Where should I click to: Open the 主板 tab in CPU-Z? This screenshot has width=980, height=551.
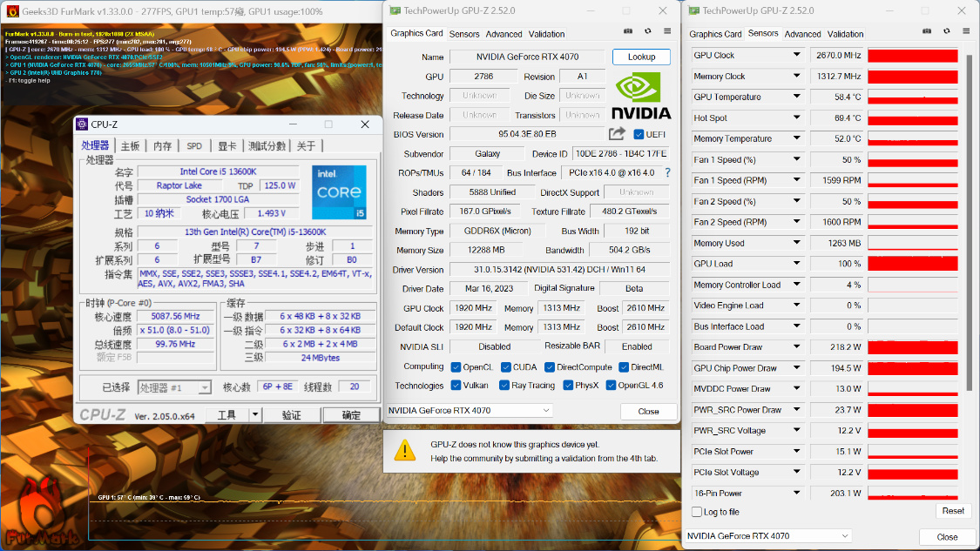130,145
